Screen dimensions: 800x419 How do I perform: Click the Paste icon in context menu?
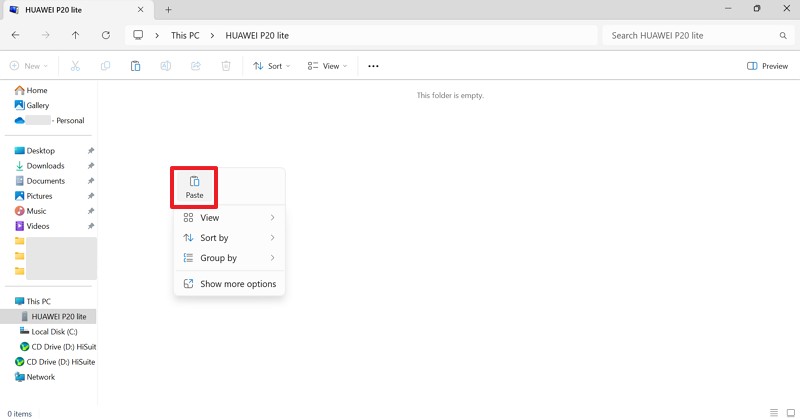point(194,182)
